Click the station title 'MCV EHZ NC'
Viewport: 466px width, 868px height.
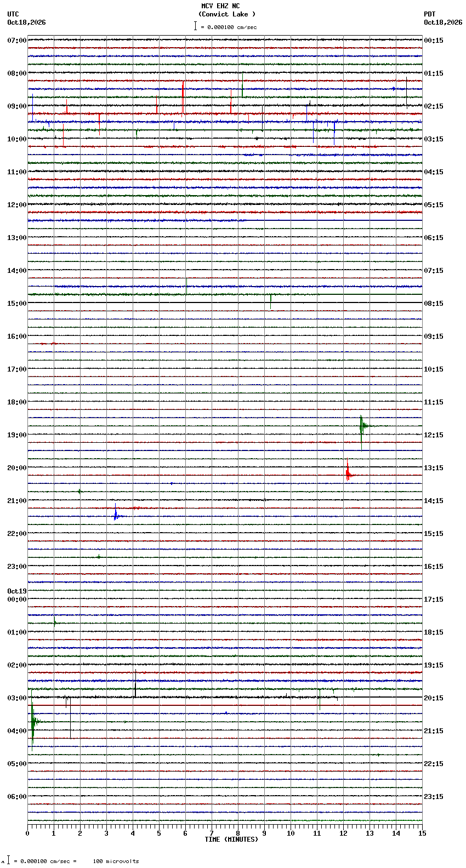click(x=220, y=6)
